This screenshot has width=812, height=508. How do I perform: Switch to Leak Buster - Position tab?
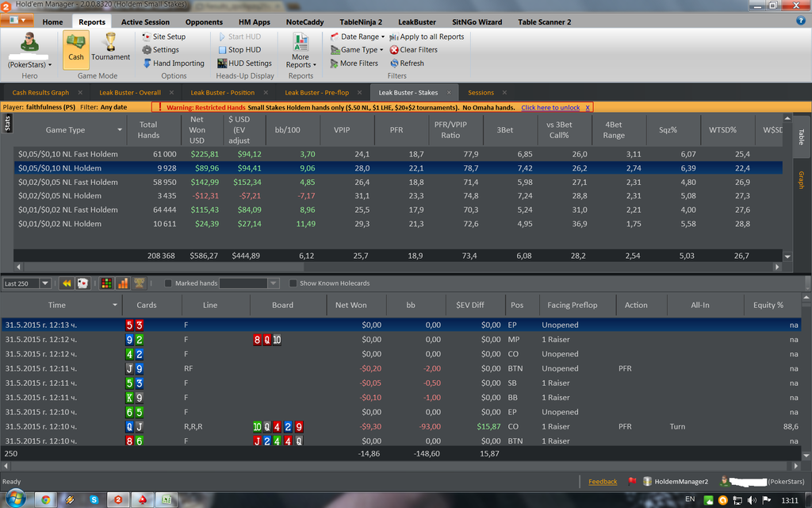point(223,92)
